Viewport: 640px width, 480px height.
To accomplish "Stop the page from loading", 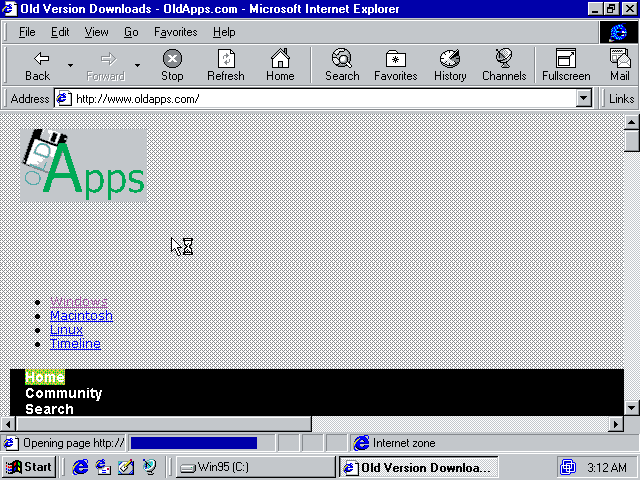I will click(172, 65).
